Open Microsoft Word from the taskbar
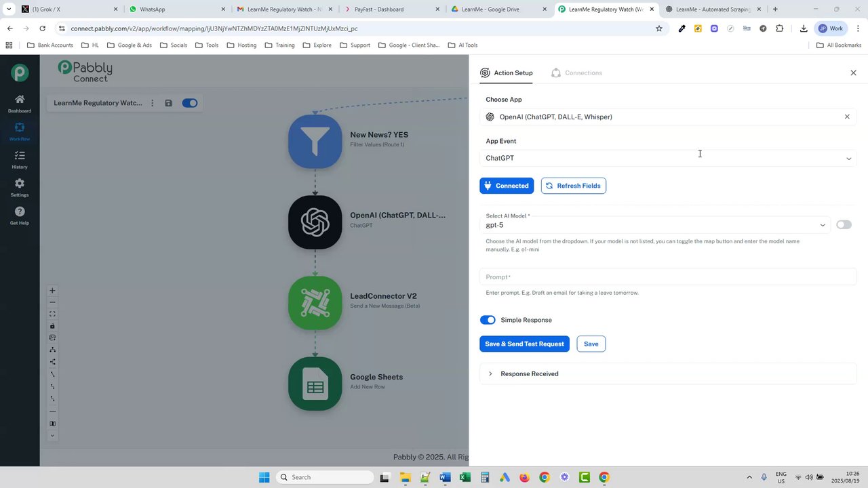This screenshot has height=488, width=868. pos(445,477)
